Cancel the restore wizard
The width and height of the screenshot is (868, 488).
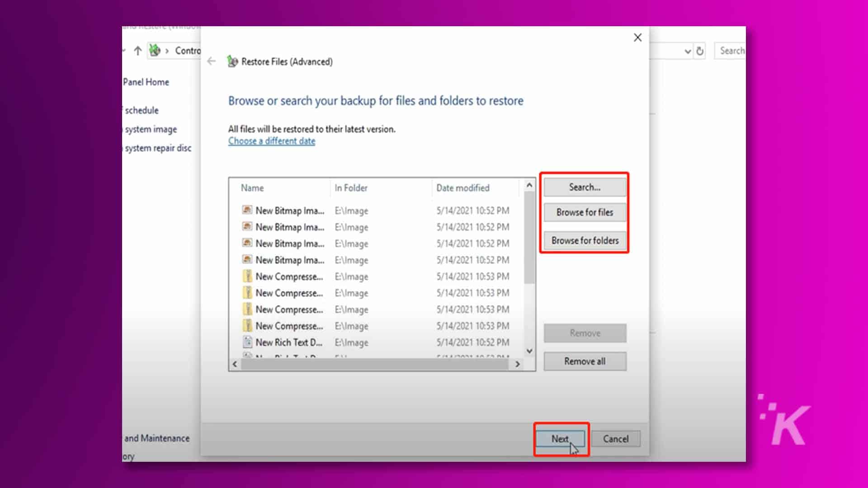coord(616,439)
